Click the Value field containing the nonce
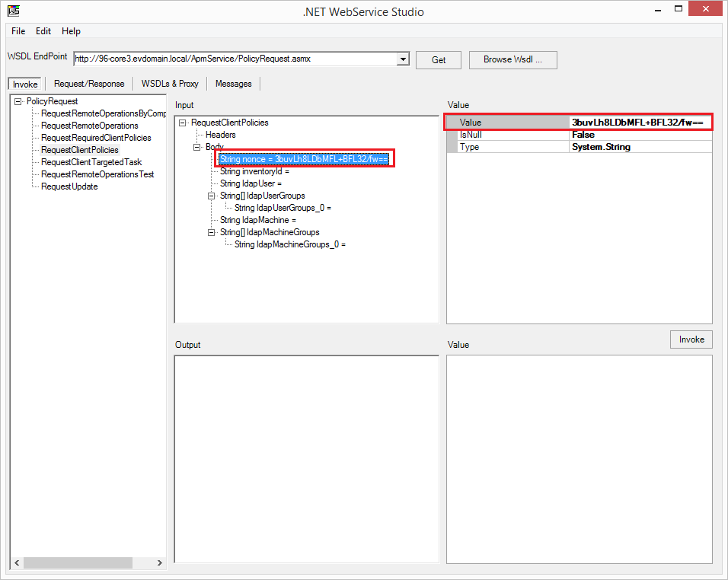728x580 pixels. click(x=640, y=123)
